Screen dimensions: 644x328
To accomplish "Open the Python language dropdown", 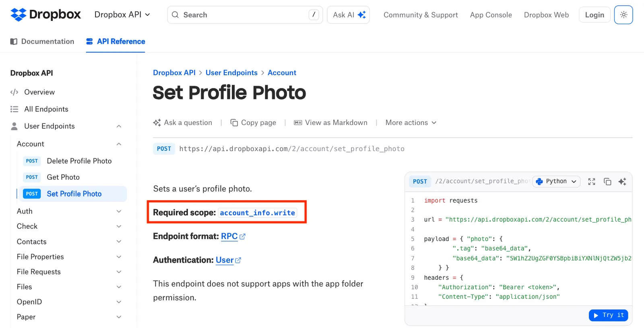I will 556,181.
